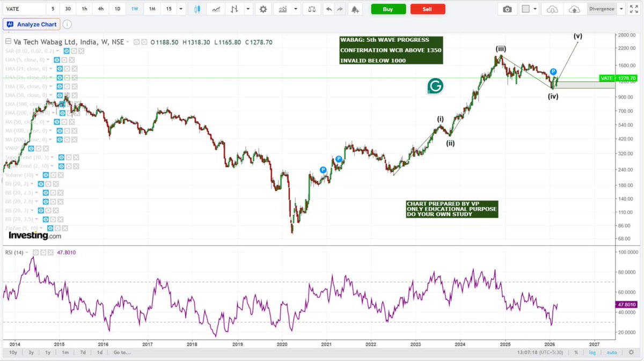The width and height of the screenshot is (644, 361).
Task: Switch to 5 minute interval
Action: 53,9
